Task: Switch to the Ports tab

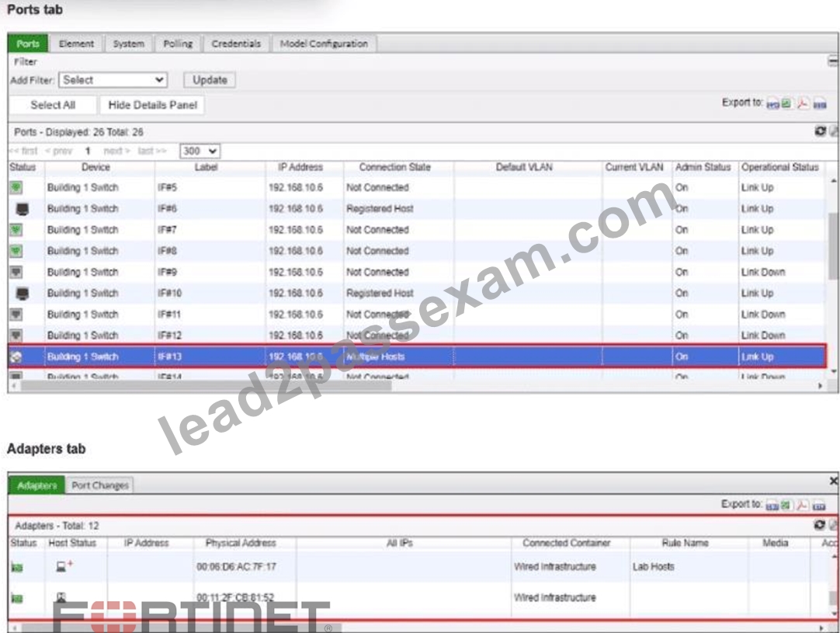Action: pyautogui.click(x=28, y=43)
